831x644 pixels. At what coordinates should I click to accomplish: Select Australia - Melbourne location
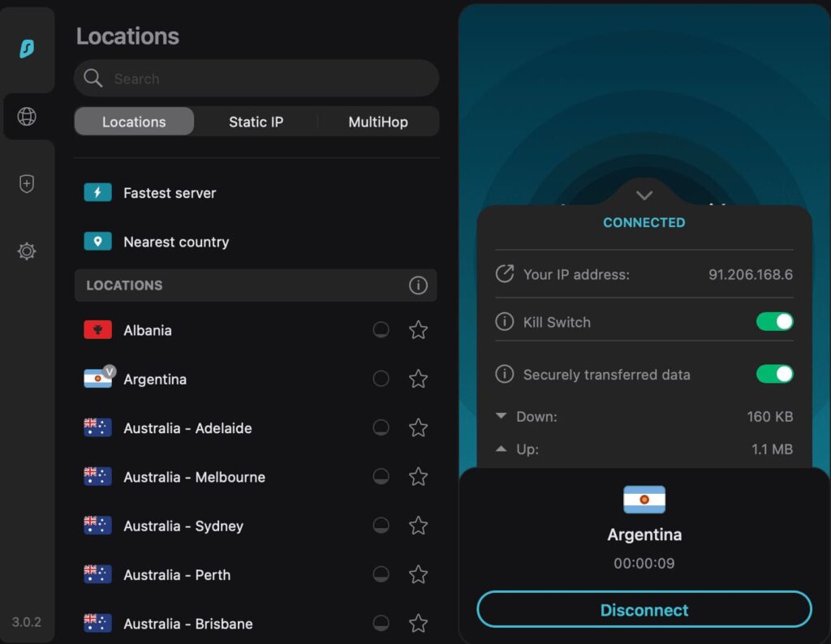click(x=256, y=477)
